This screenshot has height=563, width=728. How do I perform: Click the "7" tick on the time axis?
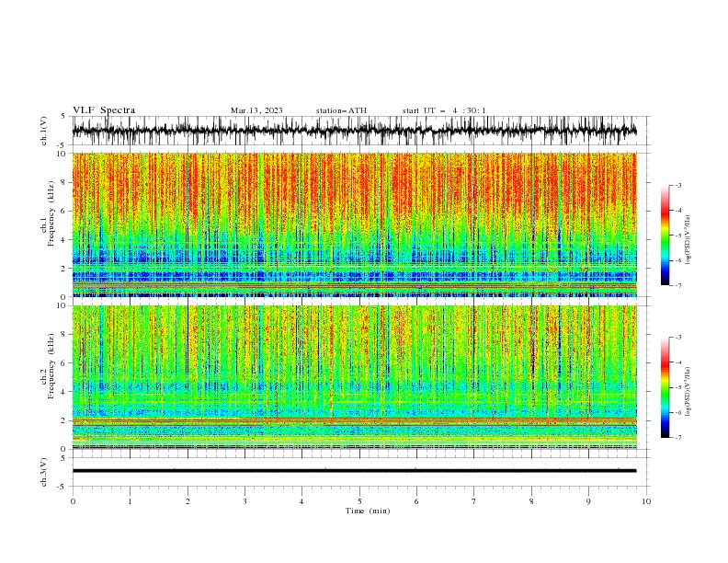[x=474, y=501]
